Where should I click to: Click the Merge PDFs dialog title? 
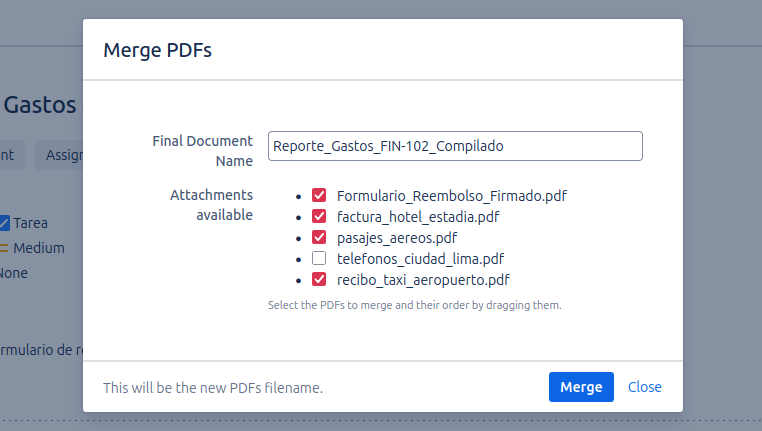pos(157,50)
